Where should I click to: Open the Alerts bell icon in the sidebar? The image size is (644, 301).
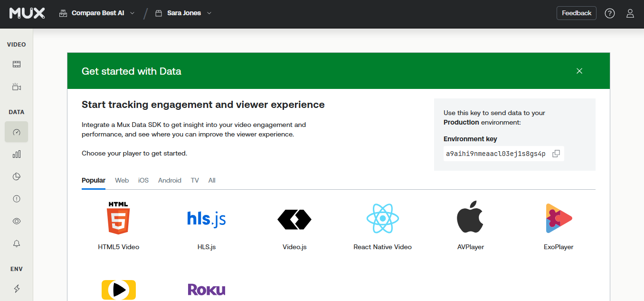point(17,243)
